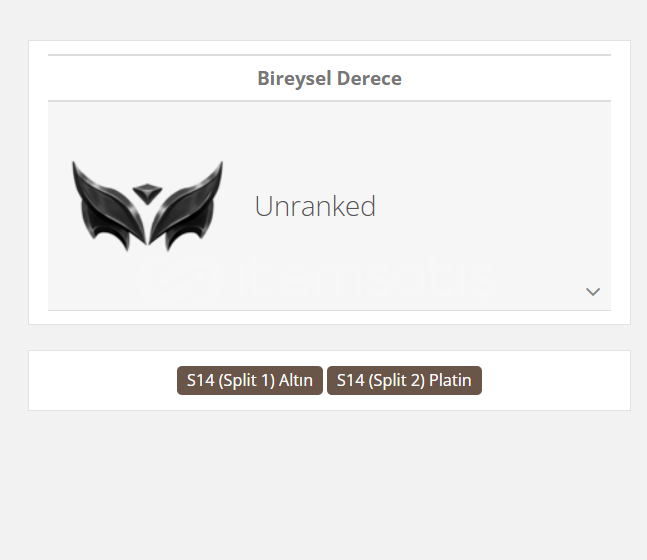Screen dimensions: 647x560
Task: Click the right wing of rank emblem
Action: tap(186, 206)
